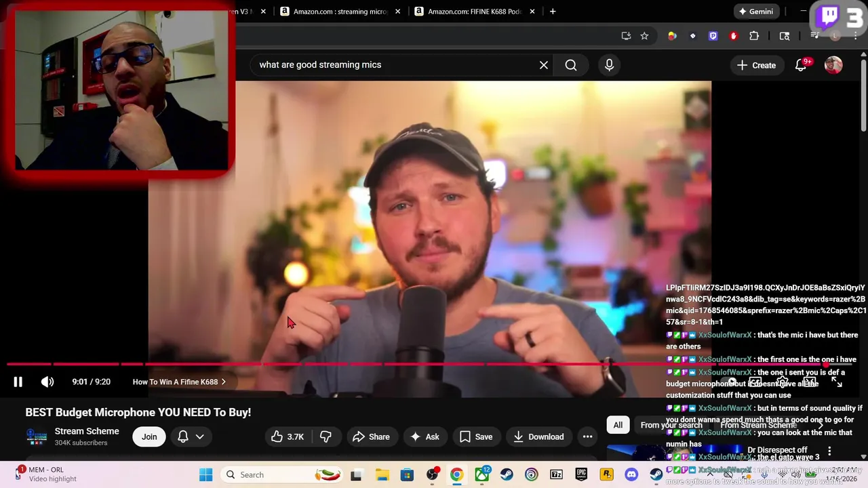Bookmark this page with the star icon

[x=644, y=36]
